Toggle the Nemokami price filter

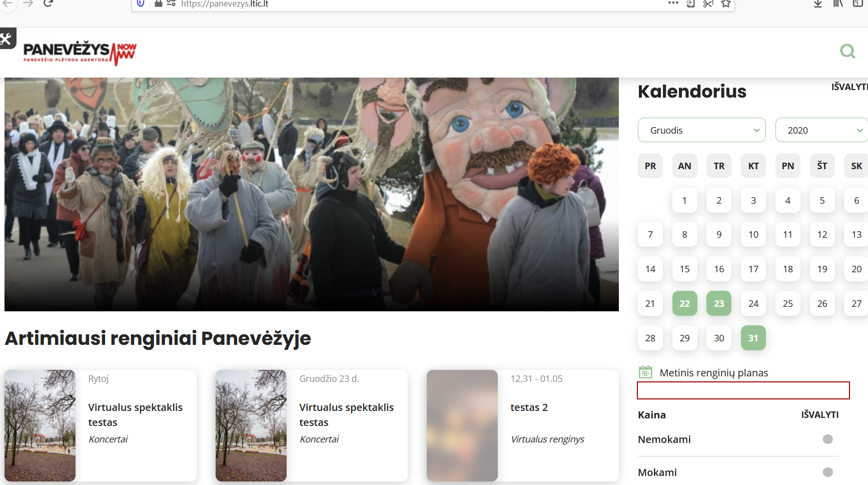[827, 439]
